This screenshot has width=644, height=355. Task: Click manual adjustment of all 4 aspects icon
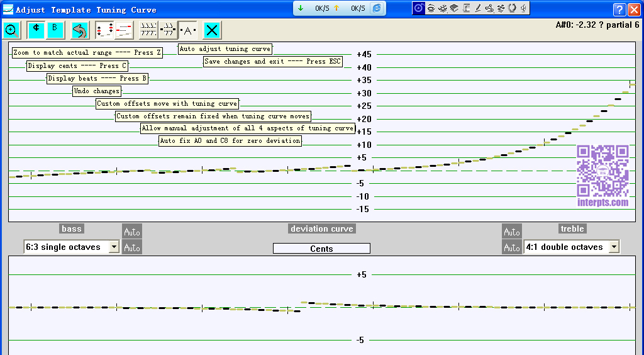[148, 30]
